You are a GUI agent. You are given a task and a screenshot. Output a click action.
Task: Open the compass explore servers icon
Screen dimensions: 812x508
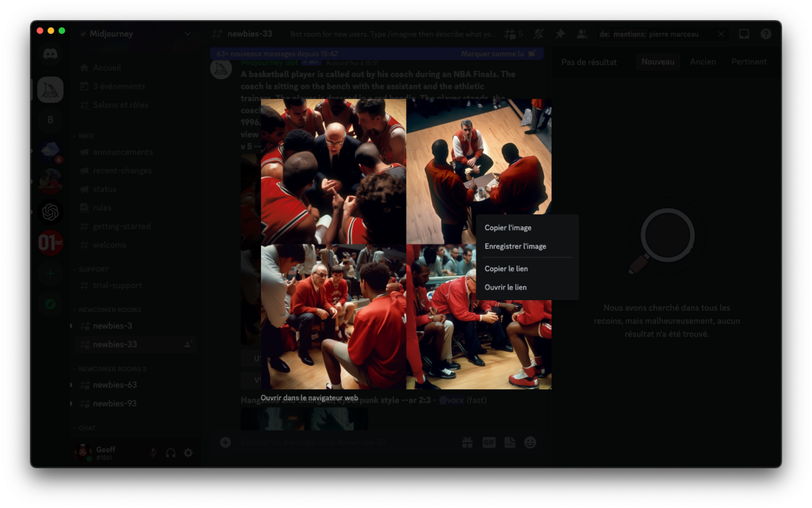(50, 304)
